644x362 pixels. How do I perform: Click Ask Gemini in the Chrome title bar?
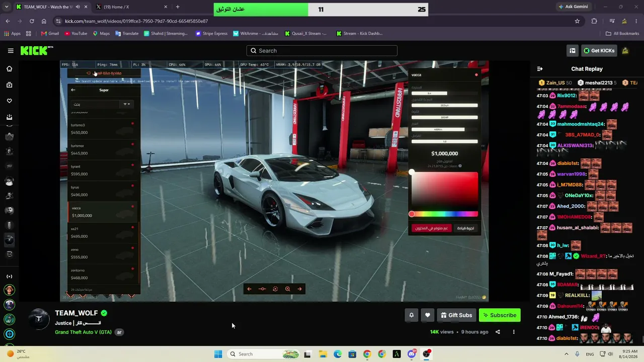(573, 7)
